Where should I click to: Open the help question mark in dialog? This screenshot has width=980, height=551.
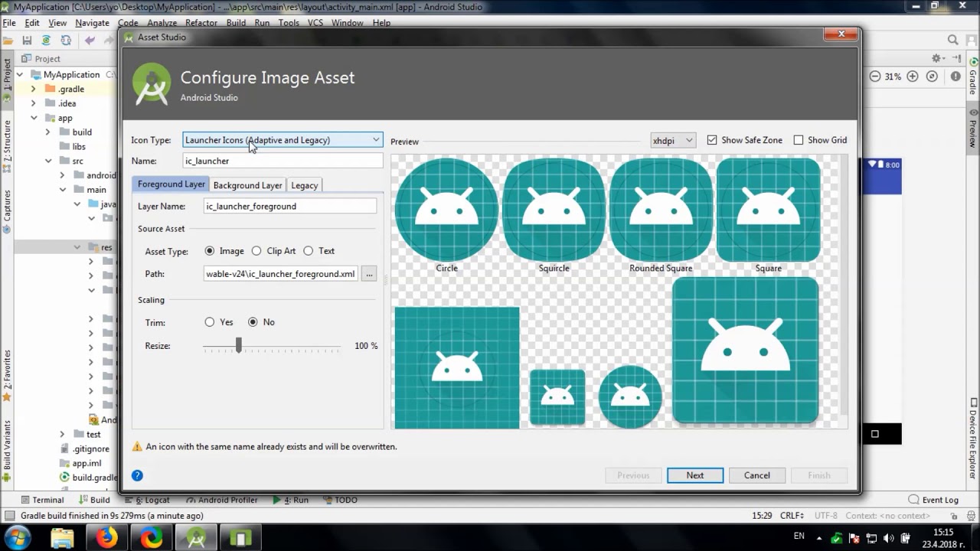coord(137,475)
